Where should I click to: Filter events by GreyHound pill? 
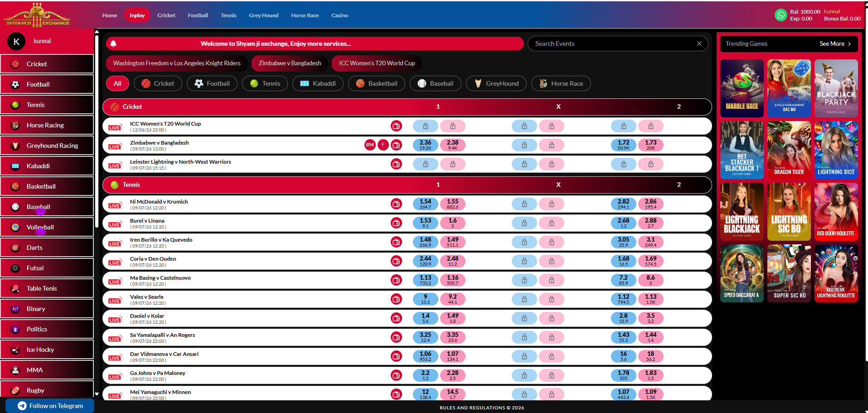click(496, 83)
